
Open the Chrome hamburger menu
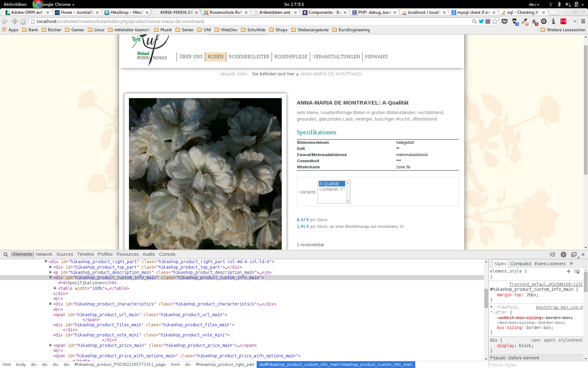[x=583, y=21]
